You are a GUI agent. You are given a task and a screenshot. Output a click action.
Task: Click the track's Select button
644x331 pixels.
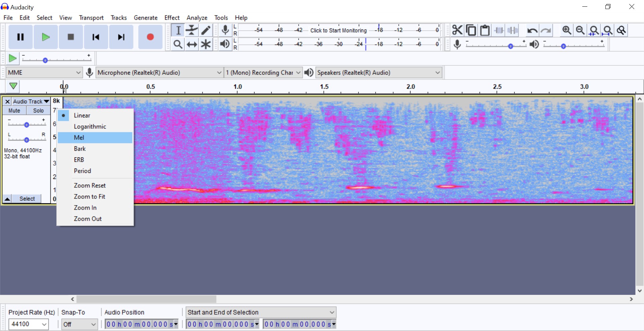click(27, 199)
